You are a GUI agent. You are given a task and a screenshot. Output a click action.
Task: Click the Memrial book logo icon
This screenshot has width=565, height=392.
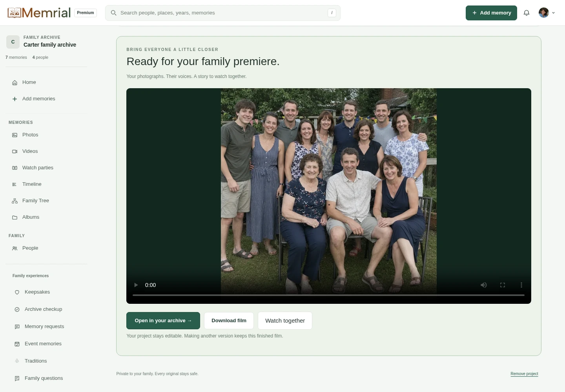click(x=14, y=13)
